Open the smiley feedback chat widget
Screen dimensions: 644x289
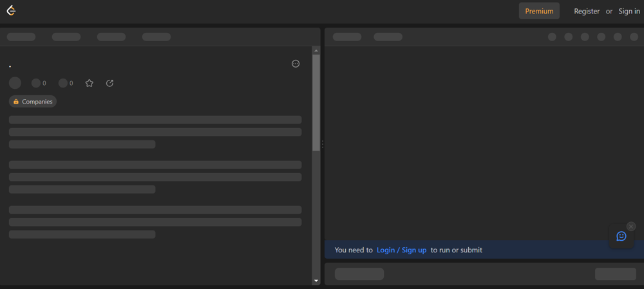[x=621, y=236]
